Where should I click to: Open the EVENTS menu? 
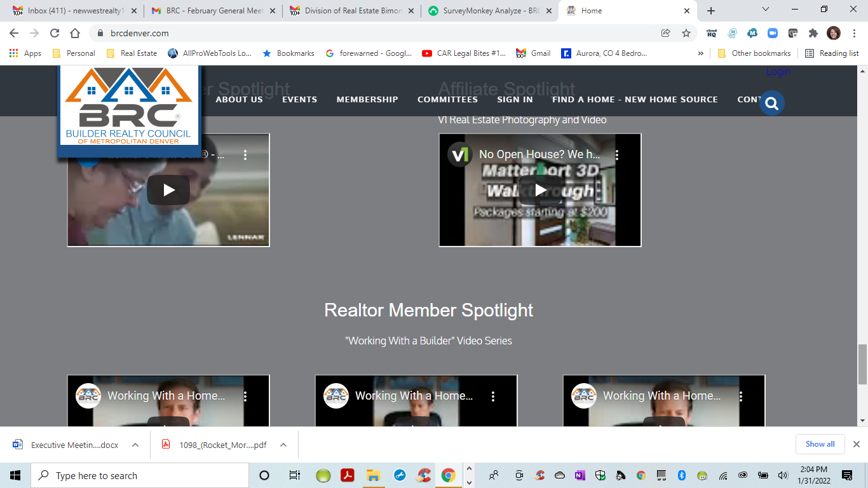[300, 99]
